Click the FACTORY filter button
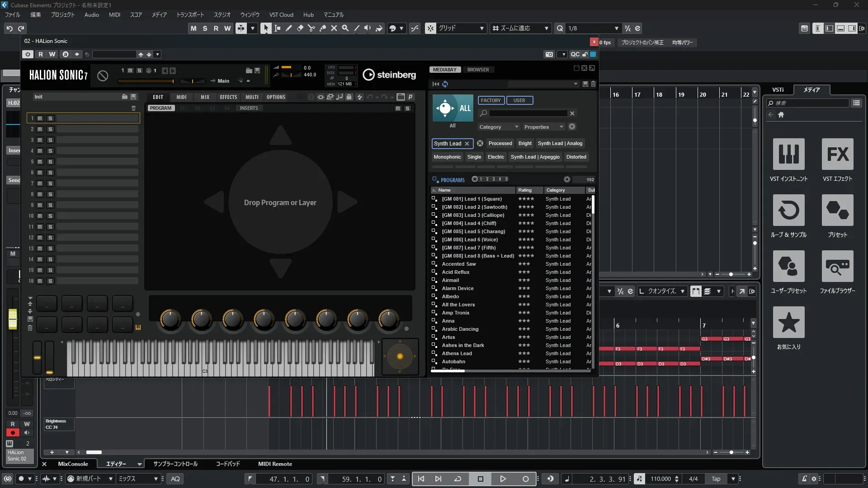 pyautogui.click(x=491, y=100)
